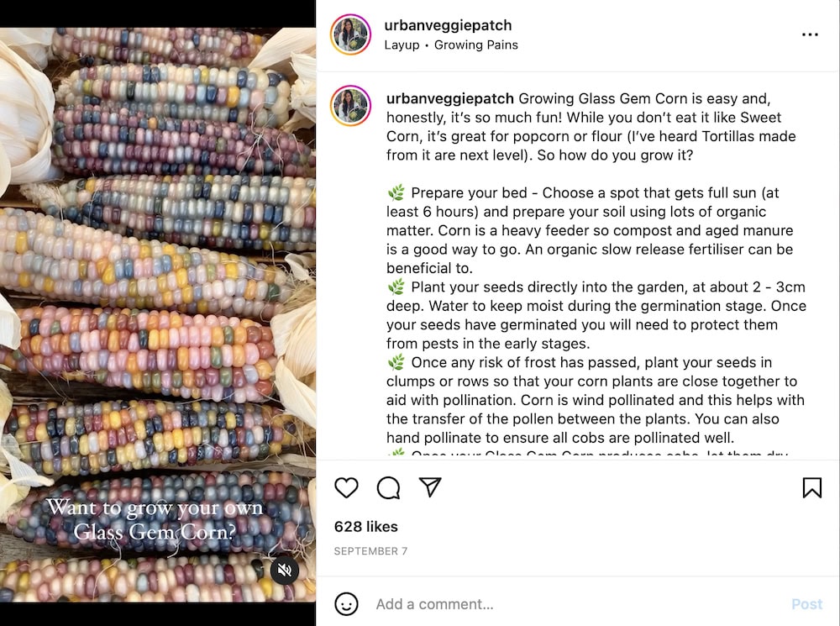Click the caption urbanveggiepatch avatar

click(x=350, y=106)
